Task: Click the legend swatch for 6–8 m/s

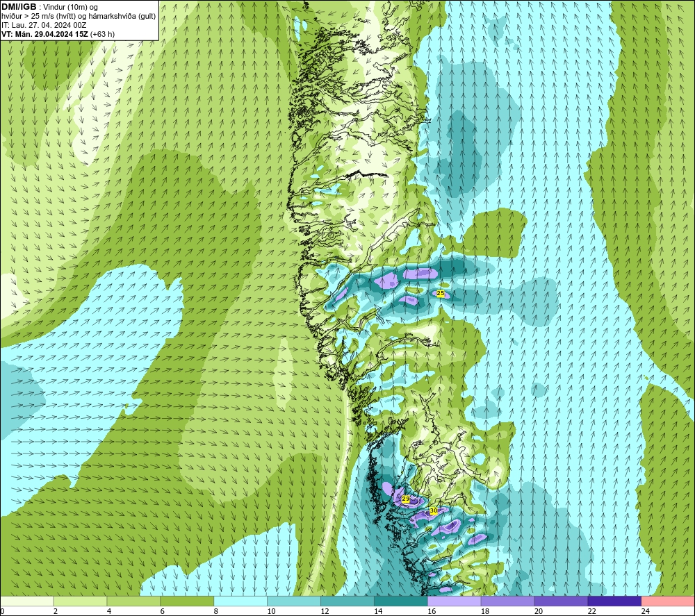Action: click(x=187, y=601)
